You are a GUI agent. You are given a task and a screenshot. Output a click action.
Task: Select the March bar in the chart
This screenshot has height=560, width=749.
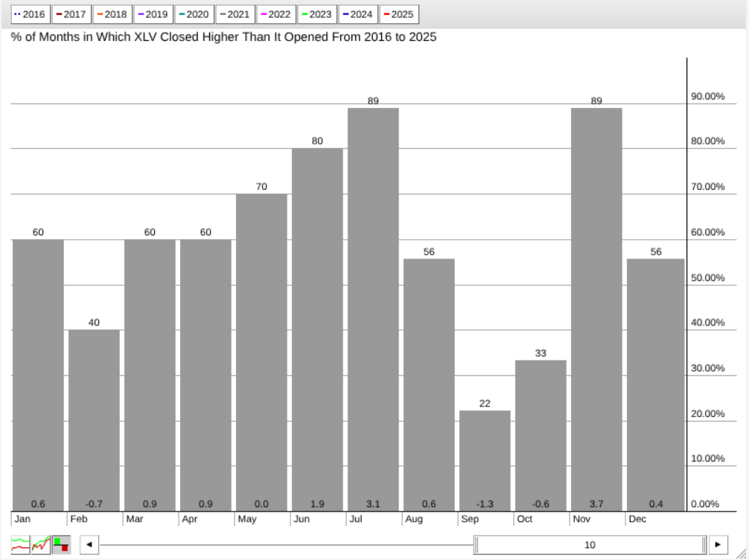[150, 375]
